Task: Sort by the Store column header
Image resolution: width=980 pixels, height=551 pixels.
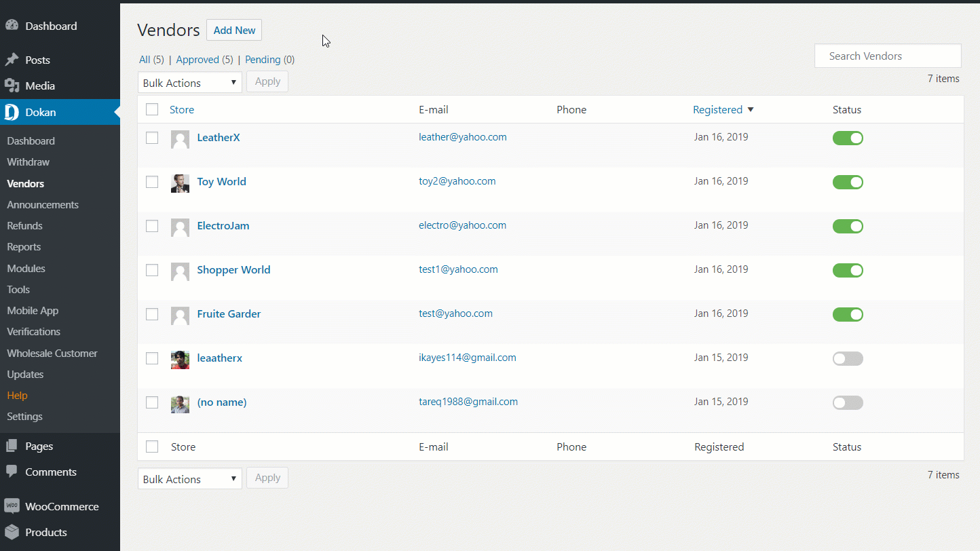Action: [182, 110]
